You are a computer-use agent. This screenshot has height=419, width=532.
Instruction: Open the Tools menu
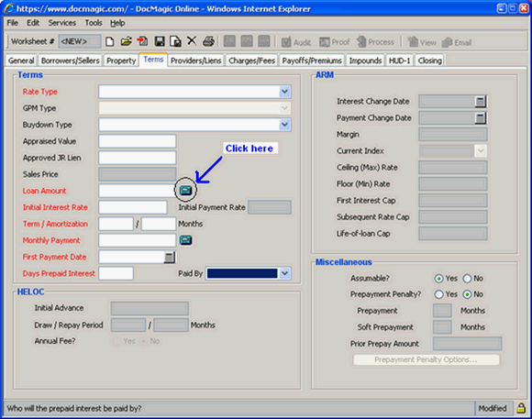94,23
